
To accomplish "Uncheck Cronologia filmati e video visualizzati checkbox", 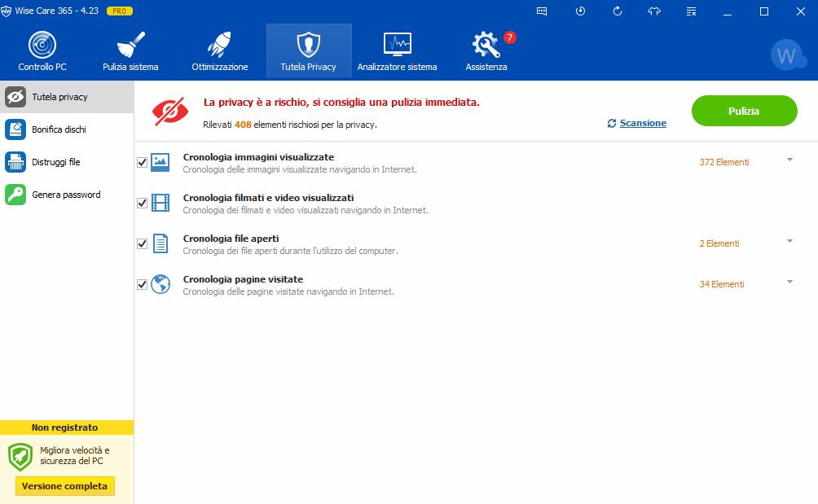I will point(142,203).
